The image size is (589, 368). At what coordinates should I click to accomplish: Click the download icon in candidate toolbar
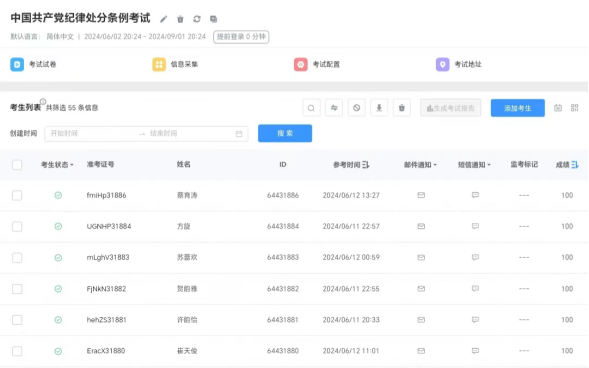point(379,108)
